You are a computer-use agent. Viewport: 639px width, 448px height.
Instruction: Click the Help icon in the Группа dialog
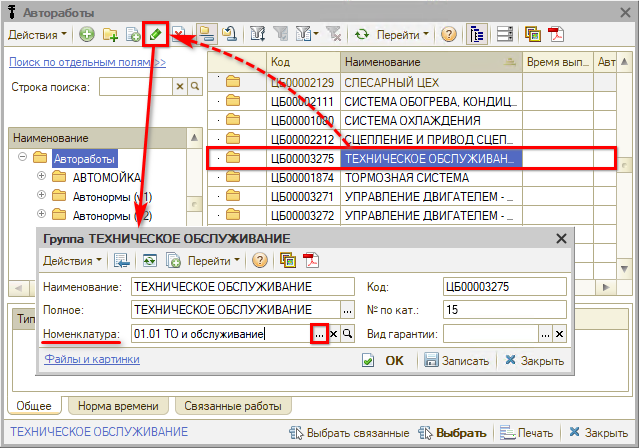tap(260, 260)
